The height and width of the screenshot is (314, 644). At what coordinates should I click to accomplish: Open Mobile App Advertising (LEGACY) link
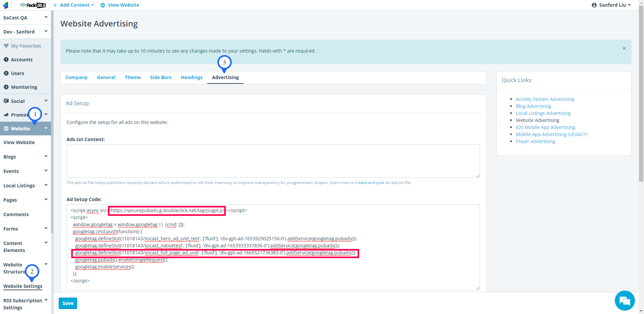tap(552, 134)
